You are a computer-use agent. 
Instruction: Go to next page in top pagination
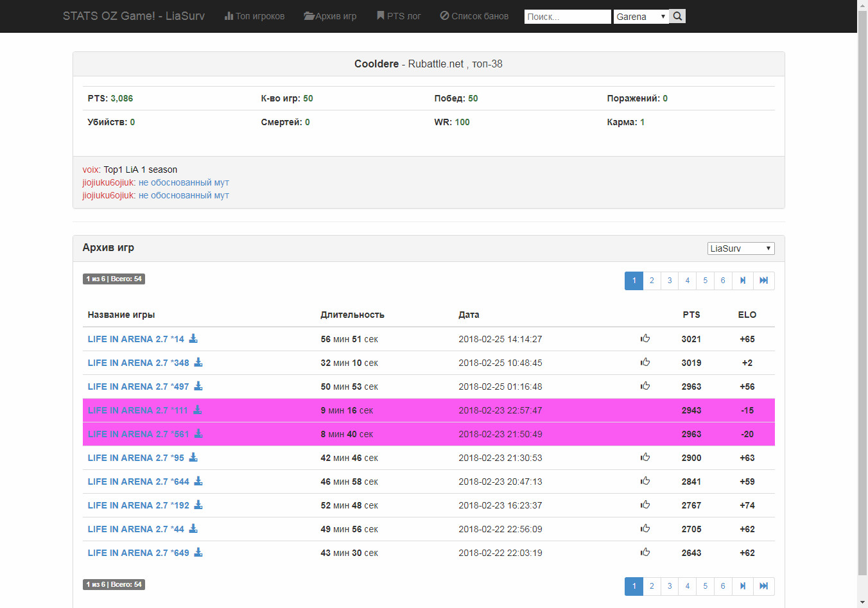pyautogui.click(x=743, y=281)
